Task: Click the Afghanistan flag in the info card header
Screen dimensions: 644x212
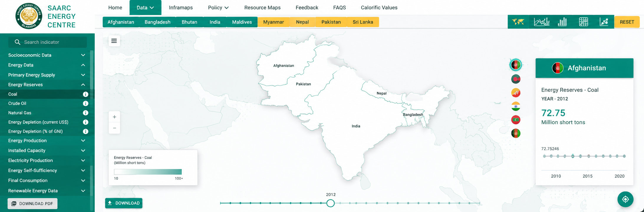Action: [x=558, y=68]
